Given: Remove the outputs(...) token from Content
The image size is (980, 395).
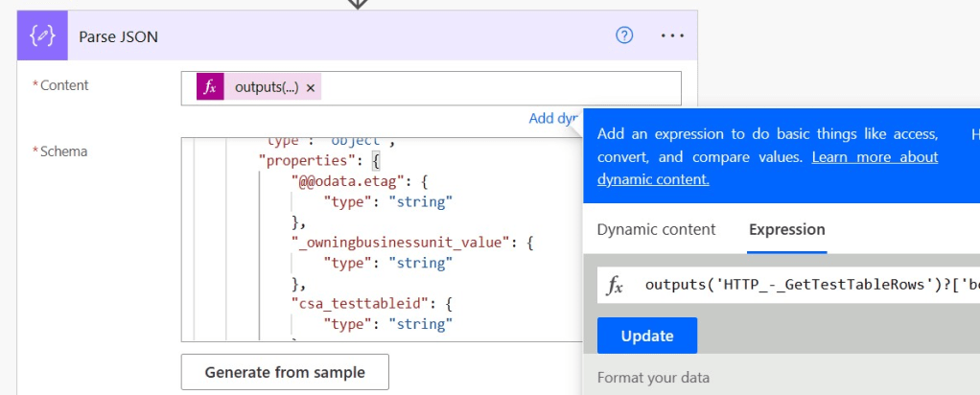Looking at the screenshot, I should click(311, 87).
